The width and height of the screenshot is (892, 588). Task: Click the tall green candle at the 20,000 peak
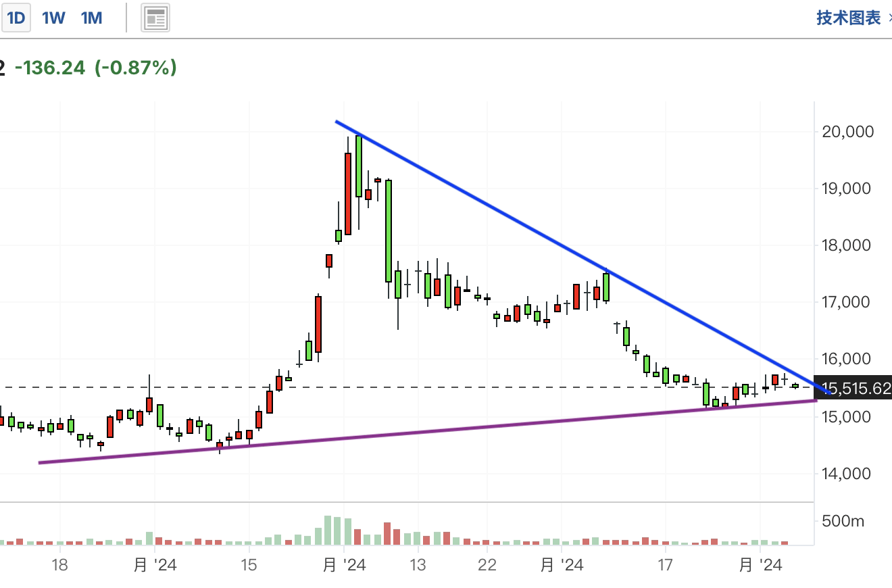click(x=359, y=167)
